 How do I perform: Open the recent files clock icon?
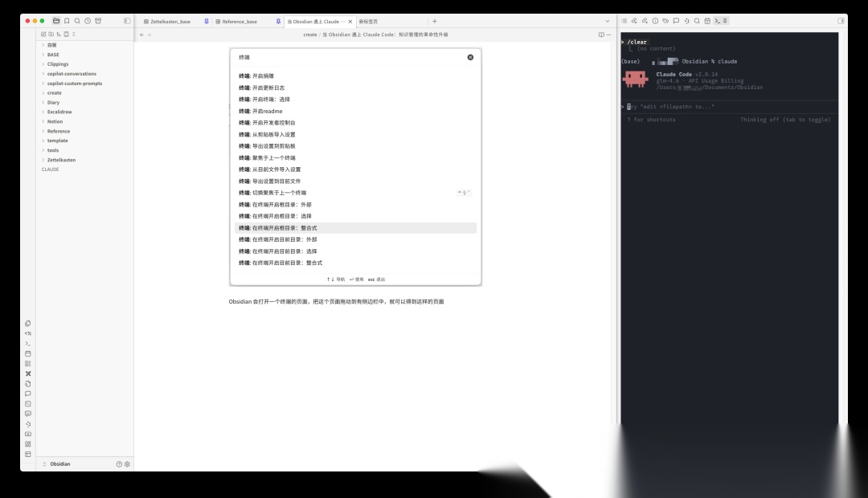click(x=88, y=21)
